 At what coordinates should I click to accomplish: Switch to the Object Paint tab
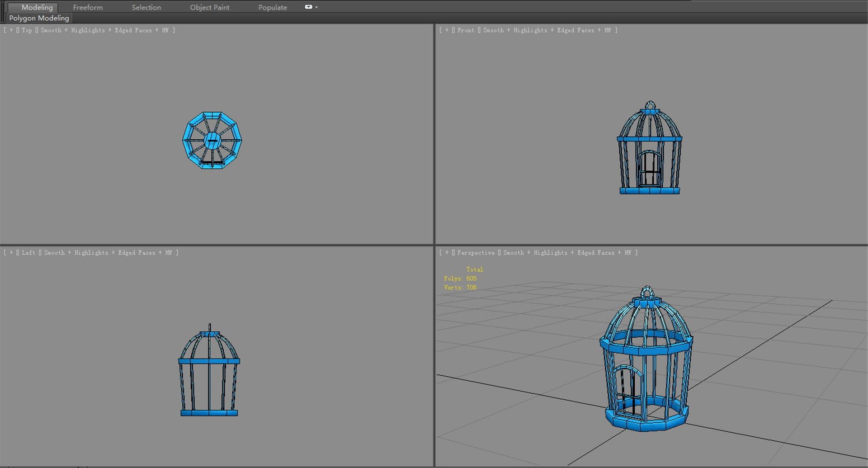(209, 7)
